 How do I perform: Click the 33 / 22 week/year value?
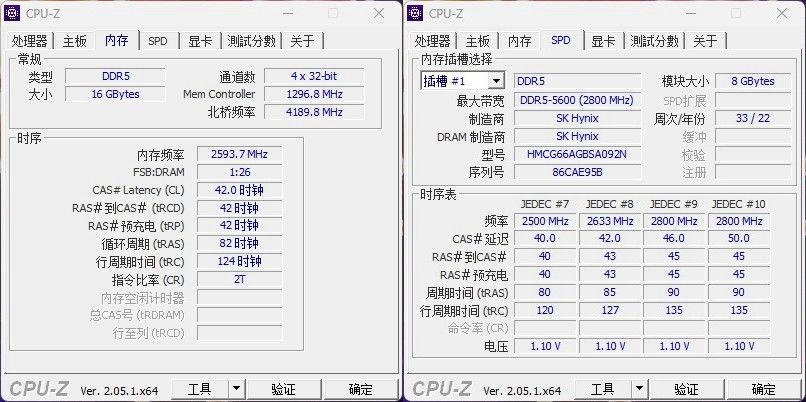coord(753,118)
